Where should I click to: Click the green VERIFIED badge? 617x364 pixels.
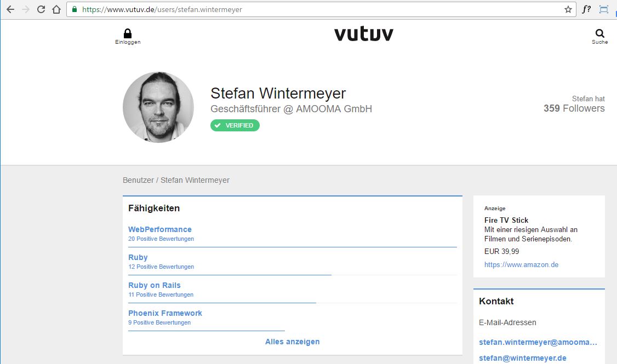pos(235,125)
